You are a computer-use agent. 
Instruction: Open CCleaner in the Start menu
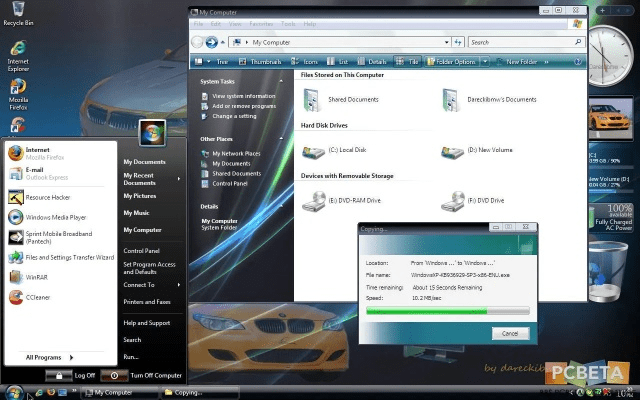pos(37,296)
